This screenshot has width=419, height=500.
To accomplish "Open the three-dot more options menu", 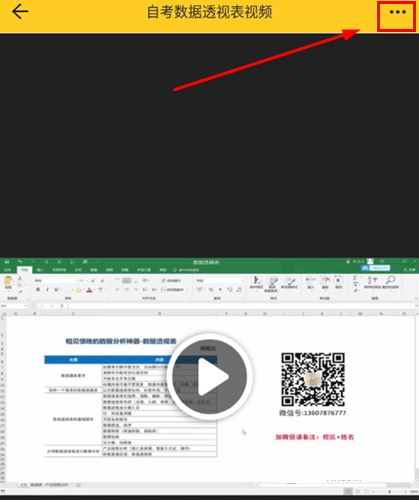I will pyautogui.click(x=397, y=12).
